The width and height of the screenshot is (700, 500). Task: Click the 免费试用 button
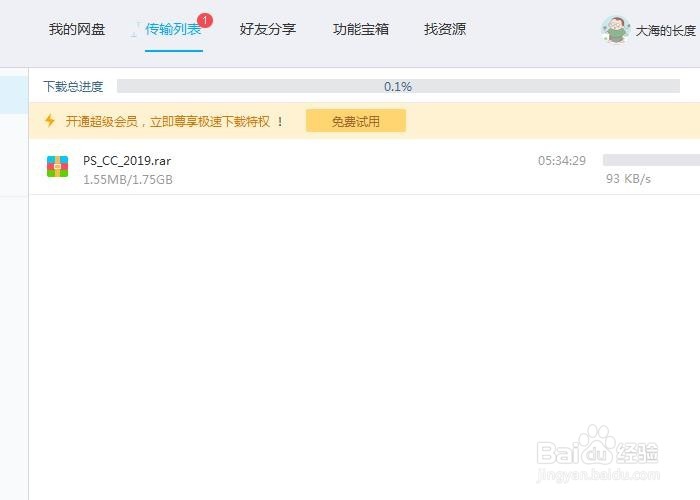click(x=356, y=121)
